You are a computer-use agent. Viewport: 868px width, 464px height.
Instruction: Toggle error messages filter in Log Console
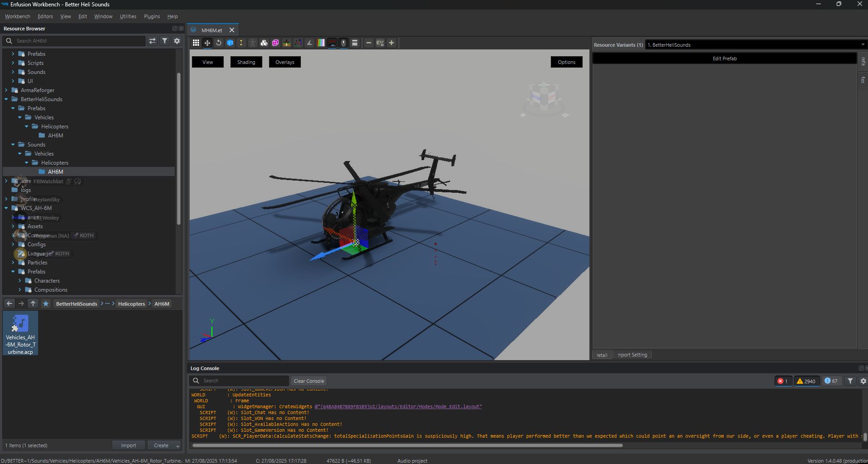782,381
